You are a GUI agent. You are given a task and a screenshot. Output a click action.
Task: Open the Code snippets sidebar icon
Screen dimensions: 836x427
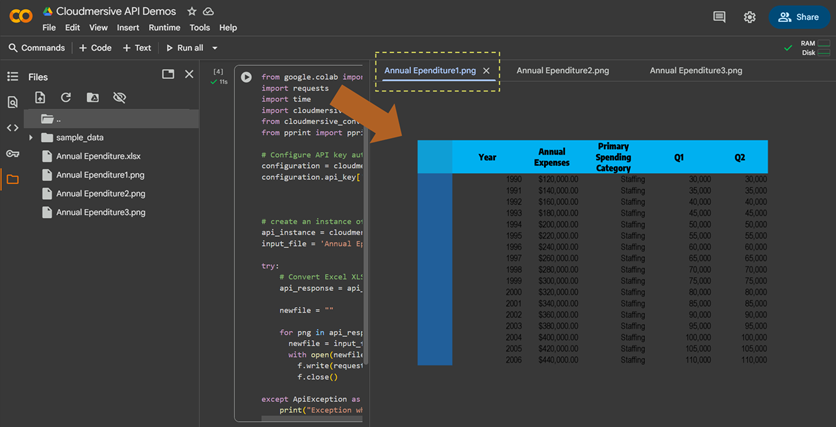12,128
